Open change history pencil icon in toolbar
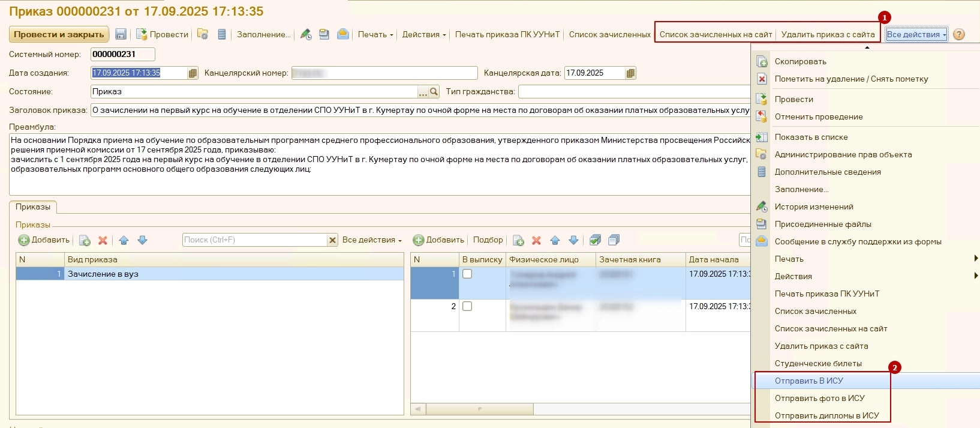Image resolution: width=980 pixels, height=428 pixels. click(306, 34)
